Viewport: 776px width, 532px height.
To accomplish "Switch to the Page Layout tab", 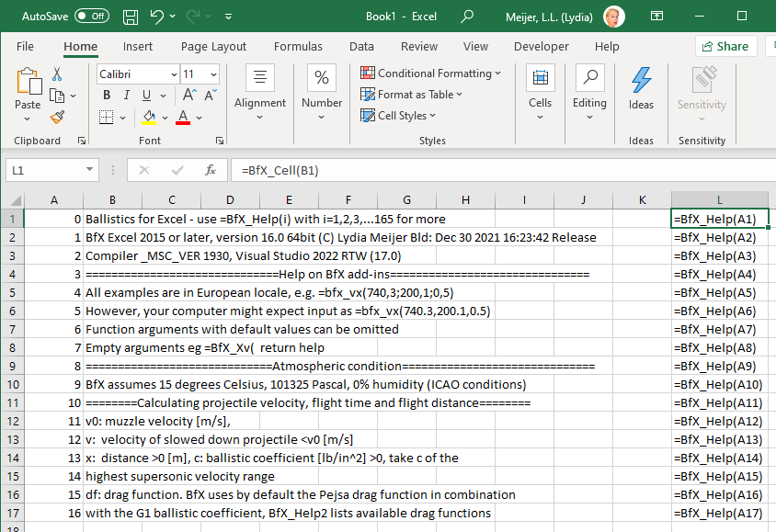I will pyautogui.click(x=213, y=47).
